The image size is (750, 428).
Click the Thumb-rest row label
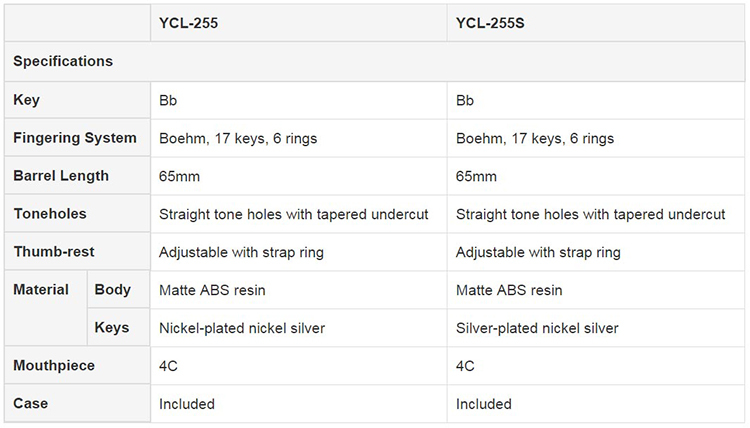click(54, 252)
